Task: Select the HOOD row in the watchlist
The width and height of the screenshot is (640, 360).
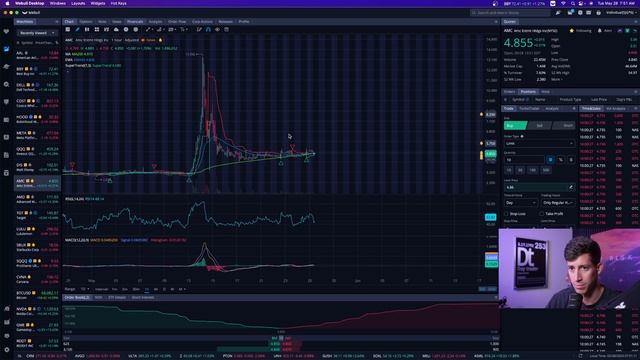Action: [x=37, y=119]
